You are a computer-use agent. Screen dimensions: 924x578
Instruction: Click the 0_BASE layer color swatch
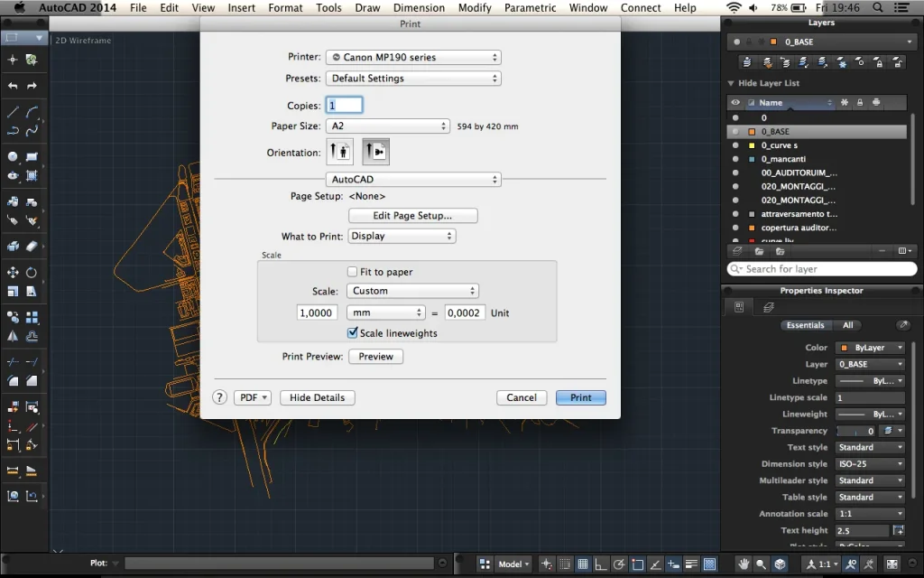coord(752,132)
